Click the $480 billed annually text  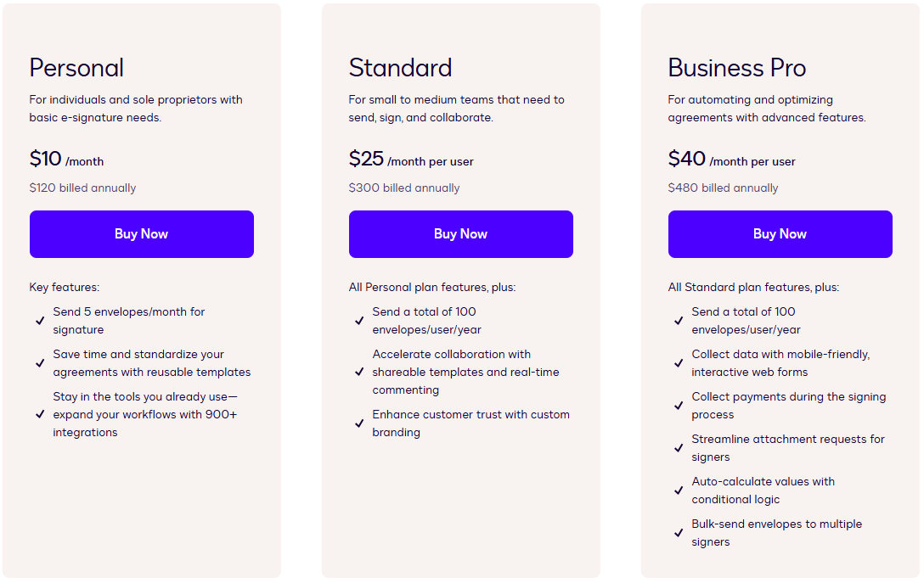(723, 188)
